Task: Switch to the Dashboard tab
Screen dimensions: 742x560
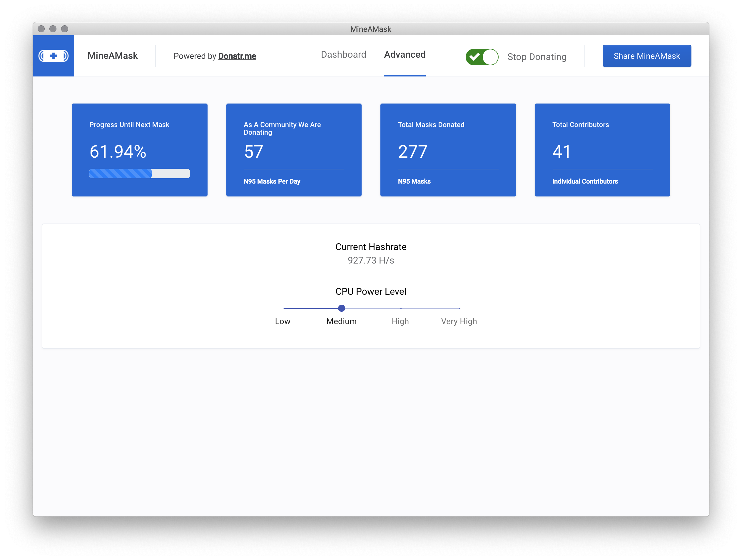Action: (343, 55)
